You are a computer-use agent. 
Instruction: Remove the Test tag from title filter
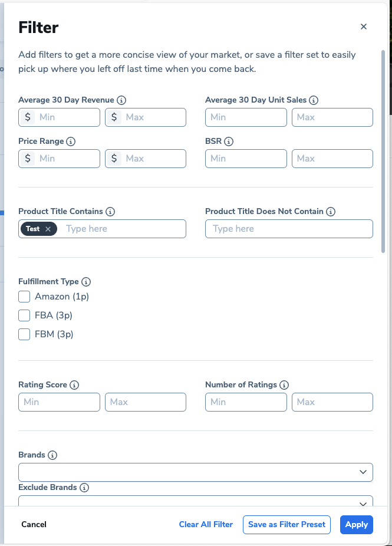point(48,229)
